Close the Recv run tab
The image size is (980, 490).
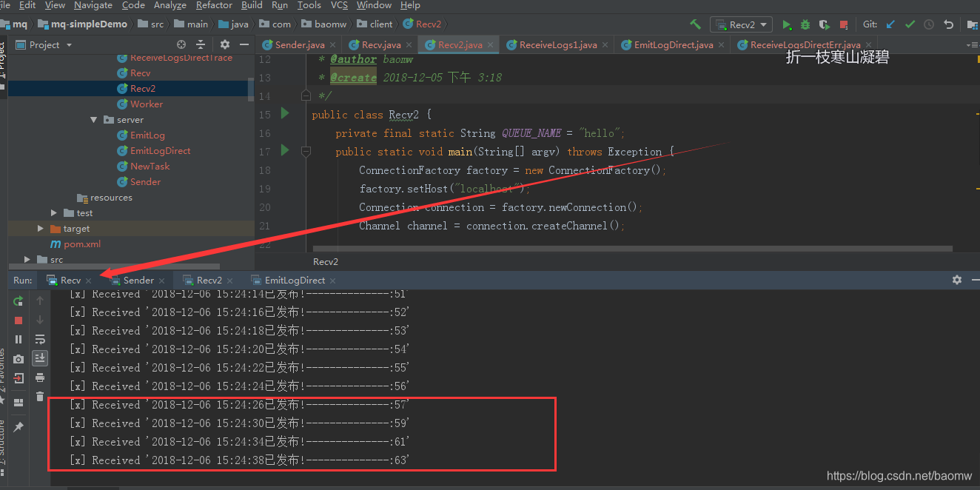tap(89, 281)
